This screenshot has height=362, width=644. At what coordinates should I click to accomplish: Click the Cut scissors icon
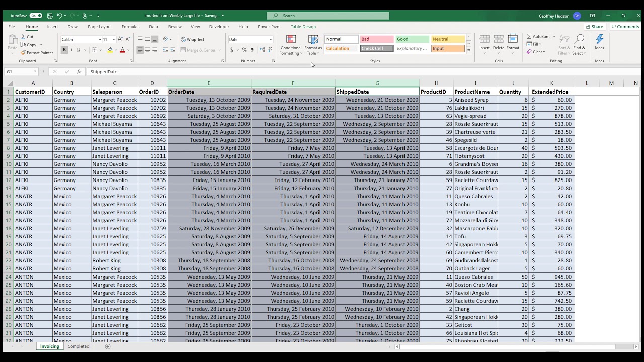pos(23,37)
